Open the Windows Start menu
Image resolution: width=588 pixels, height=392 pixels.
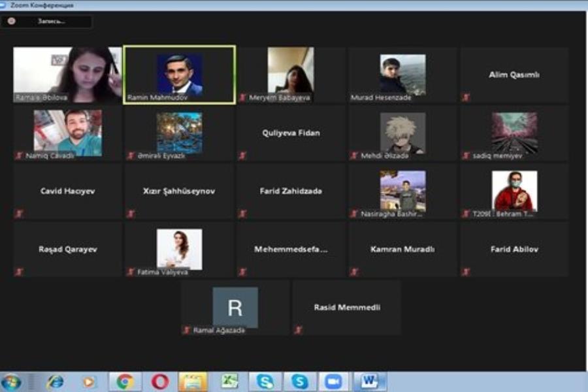click(11, 382)
